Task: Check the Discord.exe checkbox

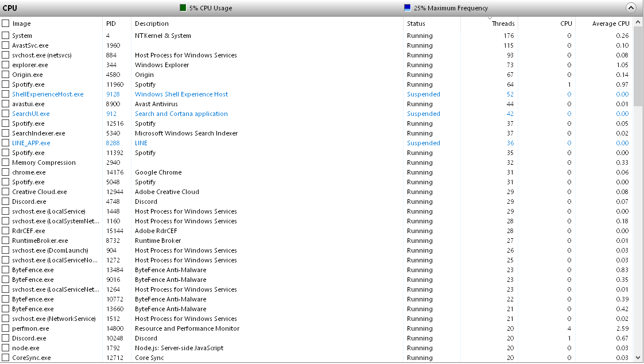Action: pyautogui.click(x=5, y=202)
